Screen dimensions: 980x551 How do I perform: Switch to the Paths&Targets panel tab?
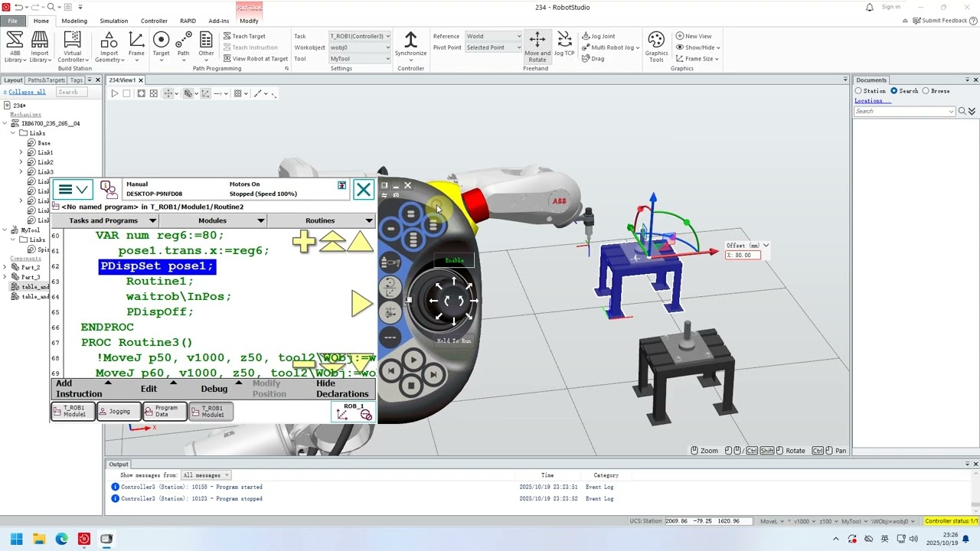tap(46, 80)
